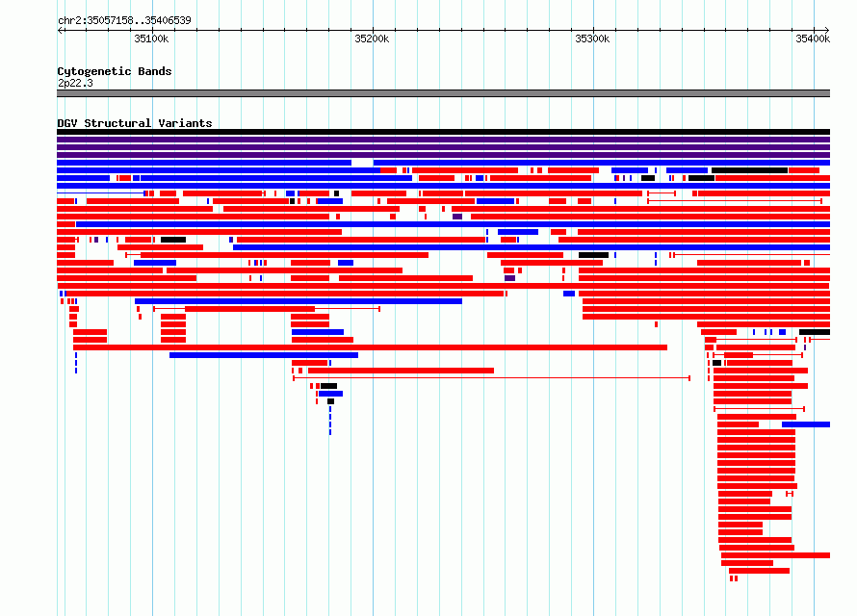This screenshot has height=616, width=857.
Task: Select the long black bar between 35350k and 35390k
Action: tap(749, 170)
